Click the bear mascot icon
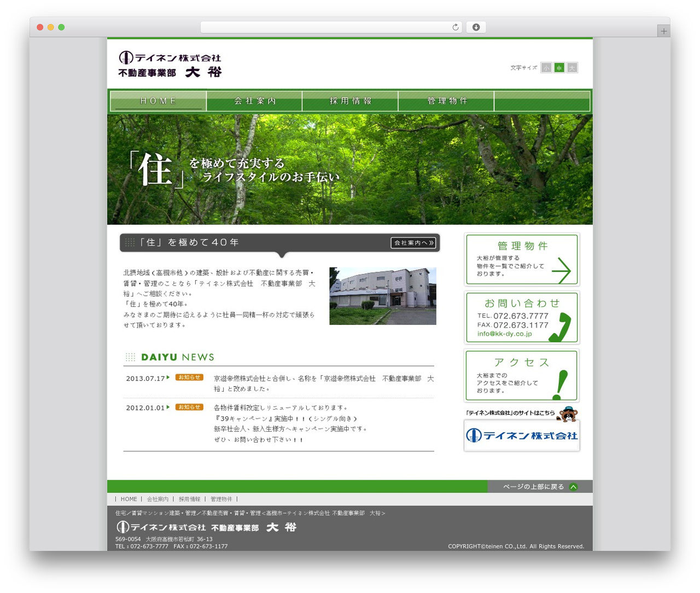Viewport: 700px width, 593px height. pos(568,414)
